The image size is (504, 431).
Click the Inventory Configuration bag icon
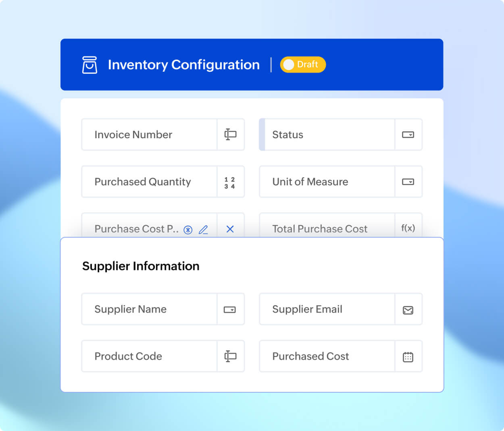[90, 64]
